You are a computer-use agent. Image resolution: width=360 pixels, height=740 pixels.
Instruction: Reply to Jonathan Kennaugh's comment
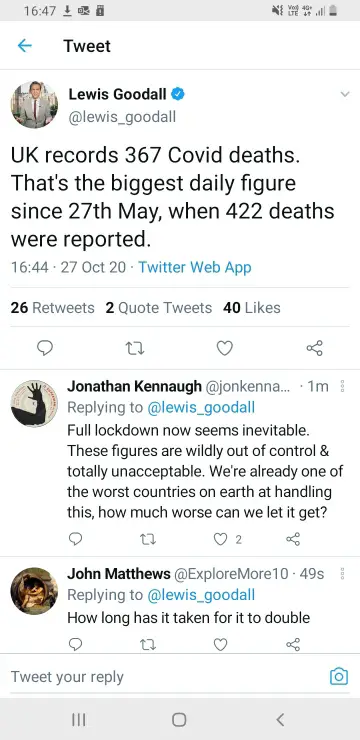75,538
